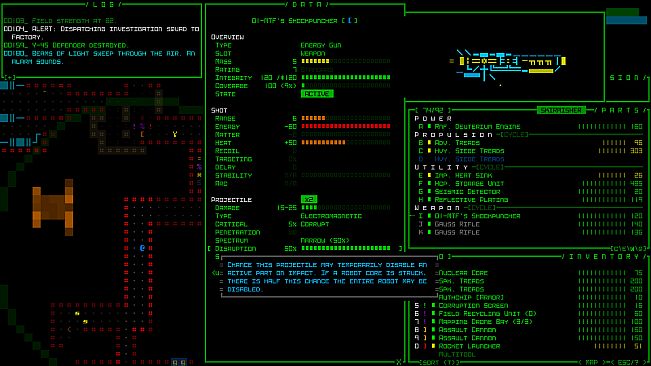Toggle the active Hvy. Siege Treads state square
This screenshot has width=651, height=366.
coord(429,151)
